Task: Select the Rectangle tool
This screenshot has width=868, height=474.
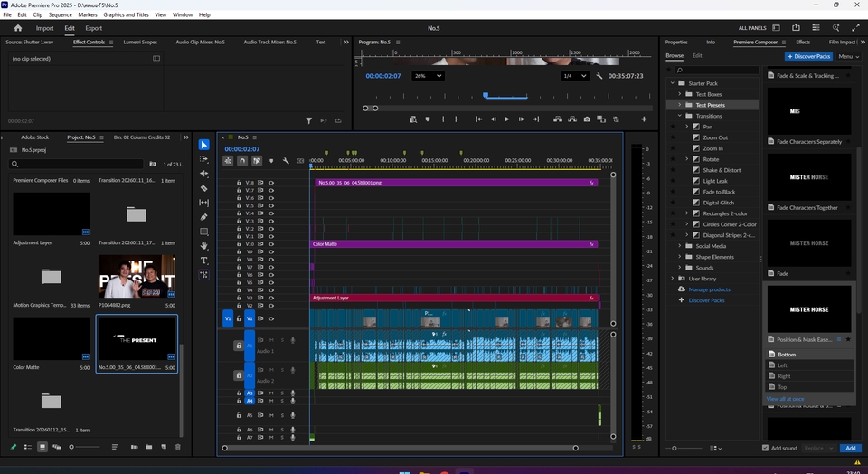Action: [x=204, y=232]
